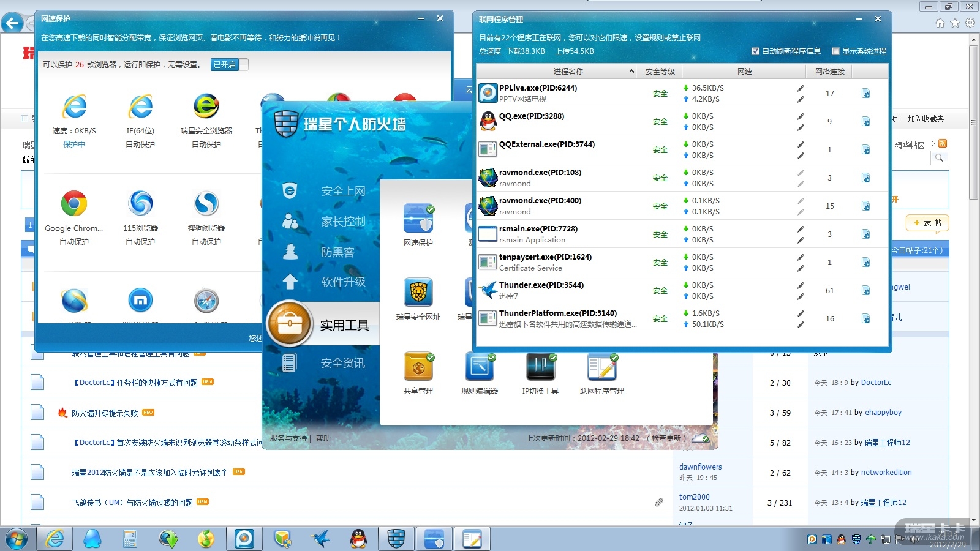
Task: Open details icon for PPLive.exe row
Action: [866, 94]
